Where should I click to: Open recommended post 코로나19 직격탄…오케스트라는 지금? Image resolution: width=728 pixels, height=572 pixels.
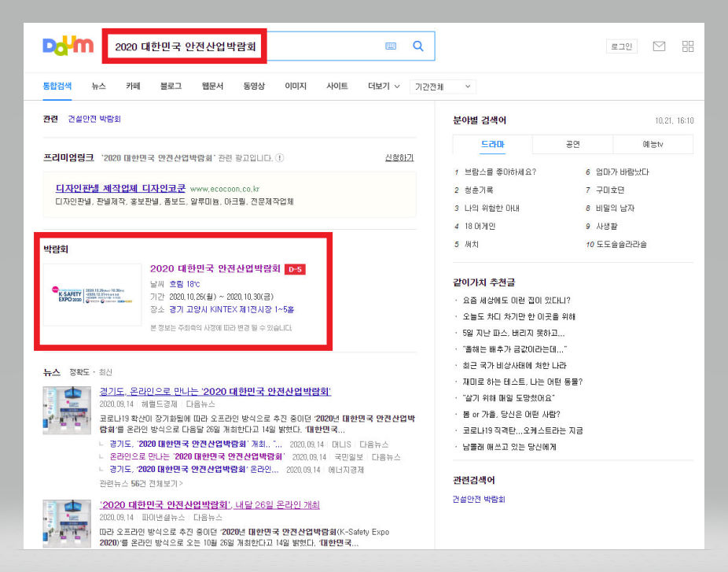point(522,430)
